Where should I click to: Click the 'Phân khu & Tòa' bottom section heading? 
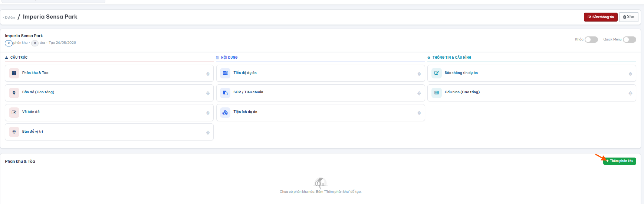point(20,161)
